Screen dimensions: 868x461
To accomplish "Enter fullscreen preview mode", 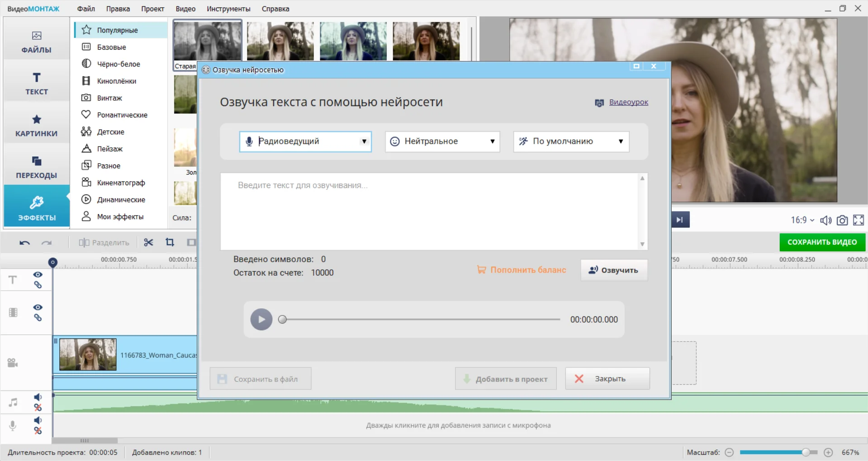I will click(859, 220).
